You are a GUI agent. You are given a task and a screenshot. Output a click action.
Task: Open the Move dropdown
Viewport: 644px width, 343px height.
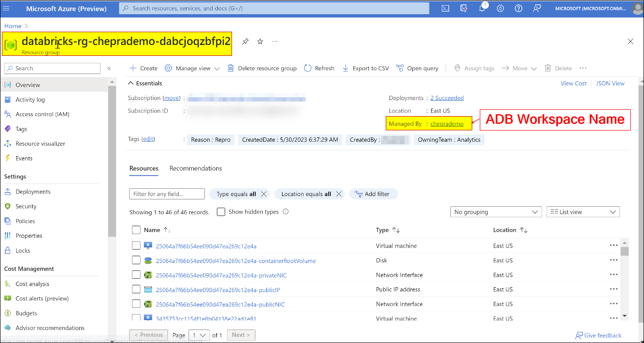519,68
